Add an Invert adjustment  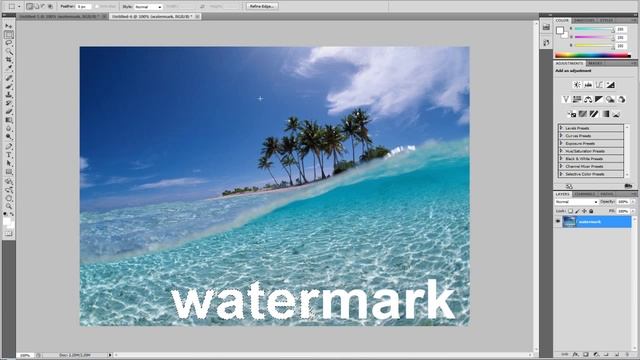[572, 114]
